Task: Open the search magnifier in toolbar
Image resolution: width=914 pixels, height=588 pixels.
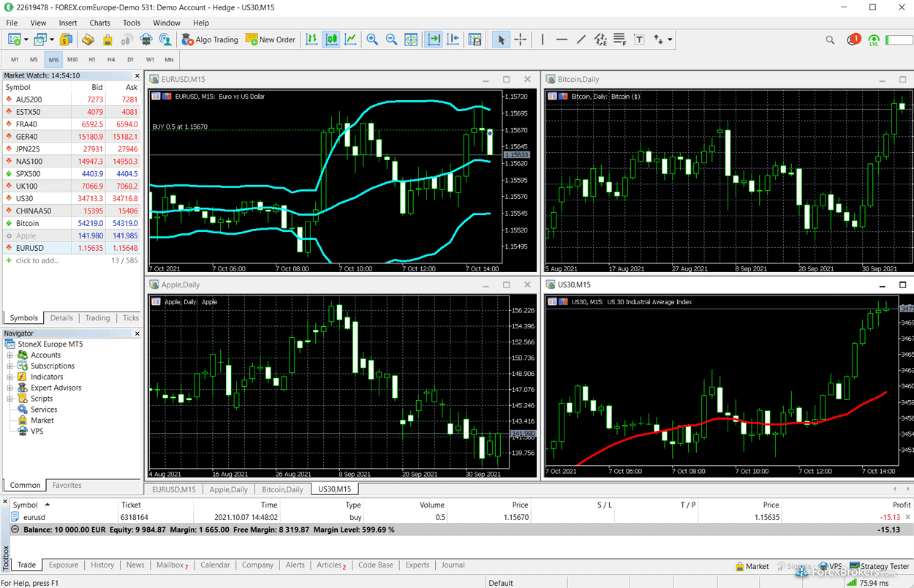Action: coord(830,40)
